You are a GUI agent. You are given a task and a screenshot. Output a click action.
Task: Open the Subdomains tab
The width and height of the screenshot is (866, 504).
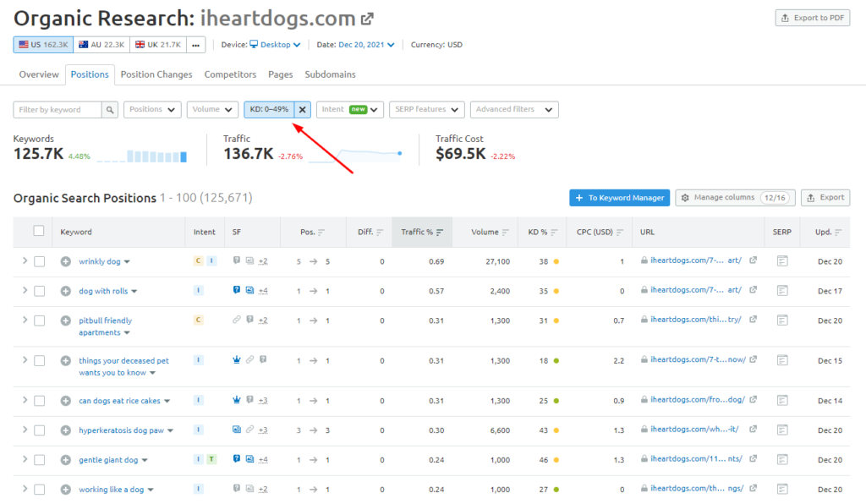[x=331, y=74]
